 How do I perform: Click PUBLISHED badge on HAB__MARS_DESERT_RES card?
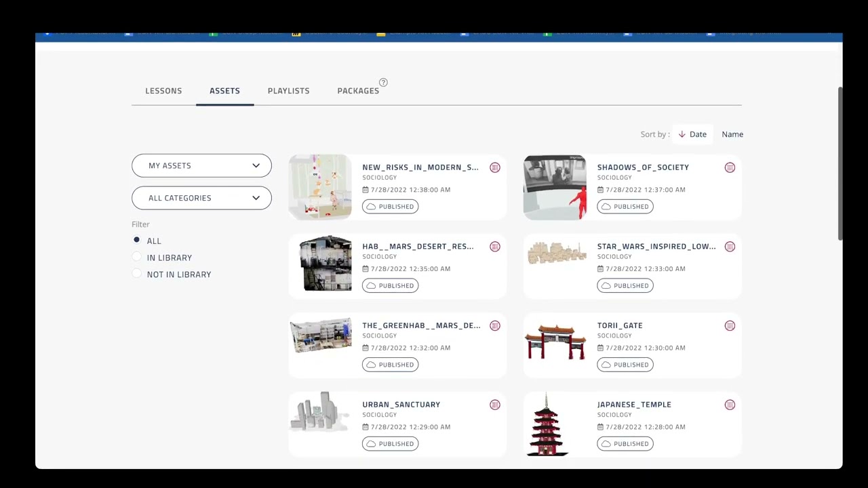coord(390,285)
